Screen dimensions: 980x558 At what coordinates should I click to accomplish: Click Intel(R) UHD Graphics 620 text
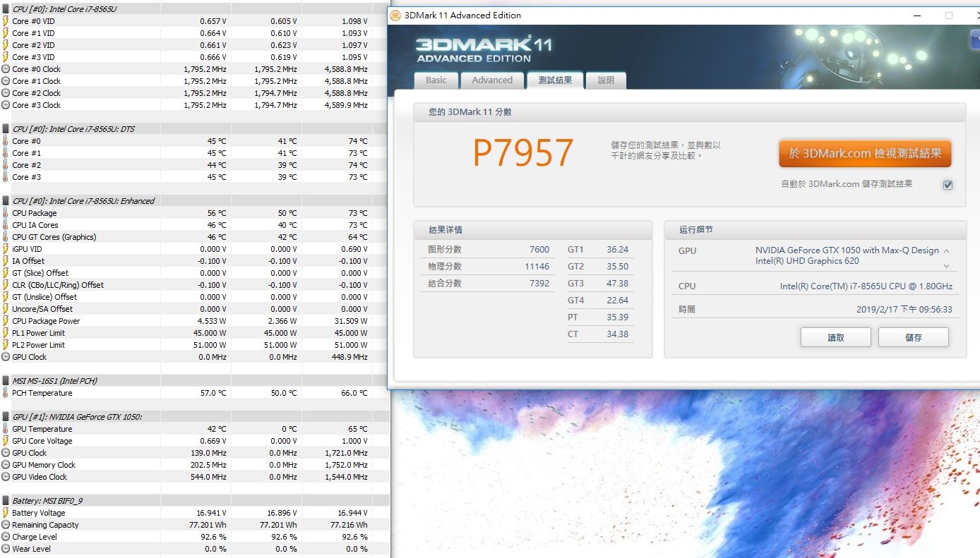pyautogui.click(x=807, y=261)
